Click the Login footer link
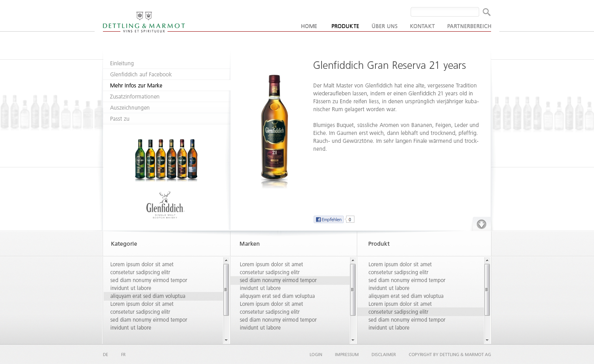The image size is (594, 364). click(316, 355)
